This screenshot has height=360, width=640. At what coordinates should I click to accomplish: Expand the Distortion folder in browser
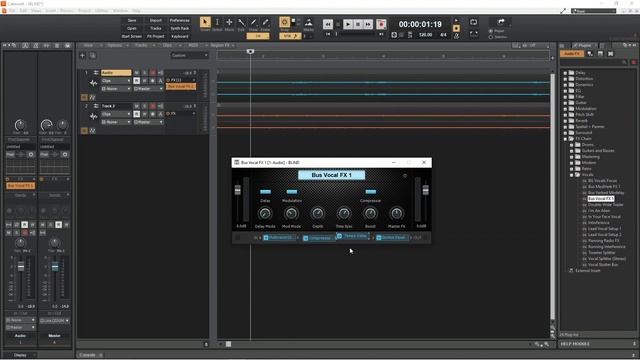(x=566, y=79)
